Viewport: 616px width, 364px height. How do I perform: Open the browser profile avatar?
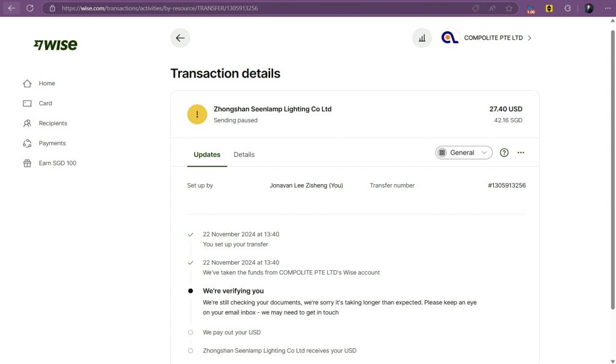pyautogui.click(x=588, y=8)
